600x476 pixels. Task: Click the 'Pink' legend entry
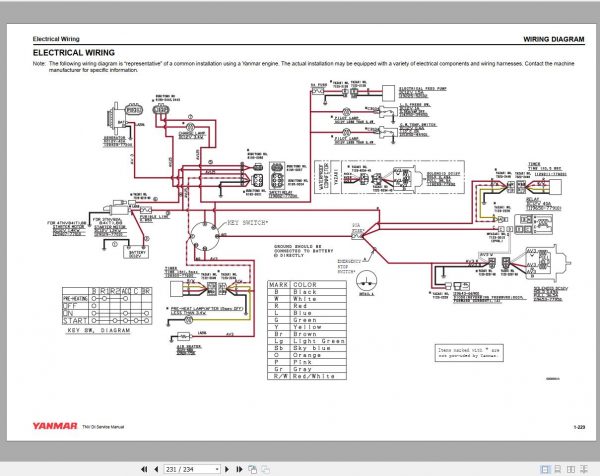[x=302, y=362]
